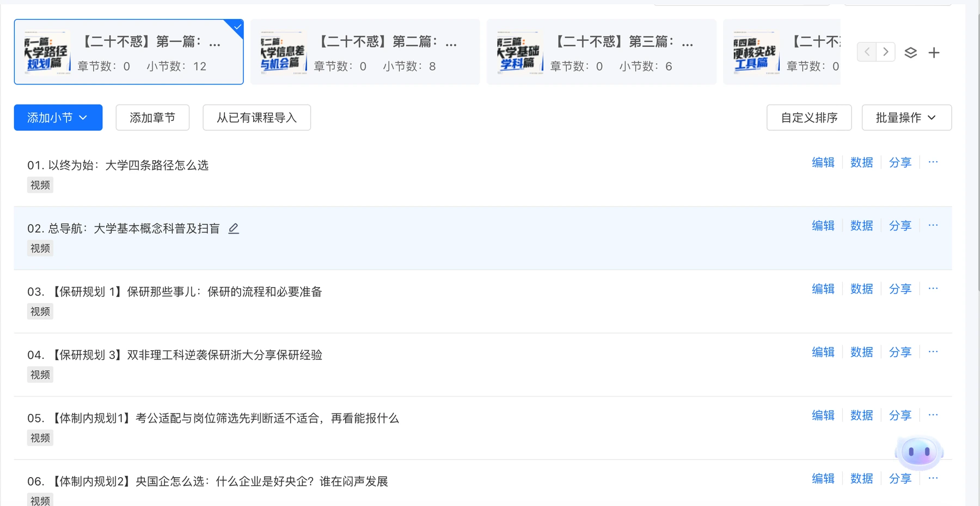Click 分享 for lesson 04 双非理工科
The width and height of the screenshot is (980, 506).
point(901,352)
